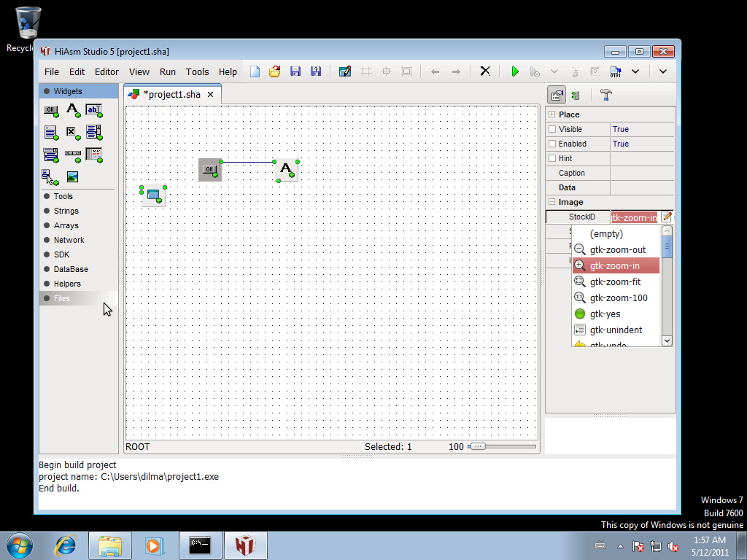747x560 pixels.
Task: Click the pencil edit icon beside StockID
Action: (x=667, y=217)
